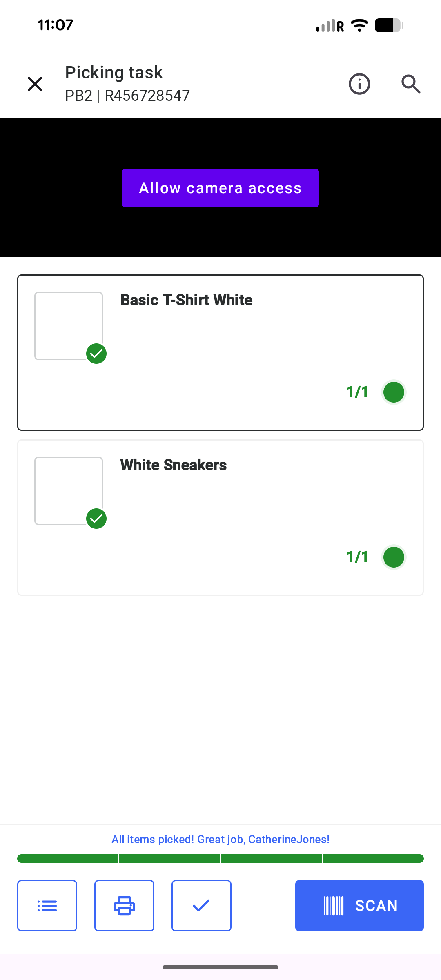This screenshot has height=980, width=441.
Task: Open the task info icon
Action: coord(359,84)
